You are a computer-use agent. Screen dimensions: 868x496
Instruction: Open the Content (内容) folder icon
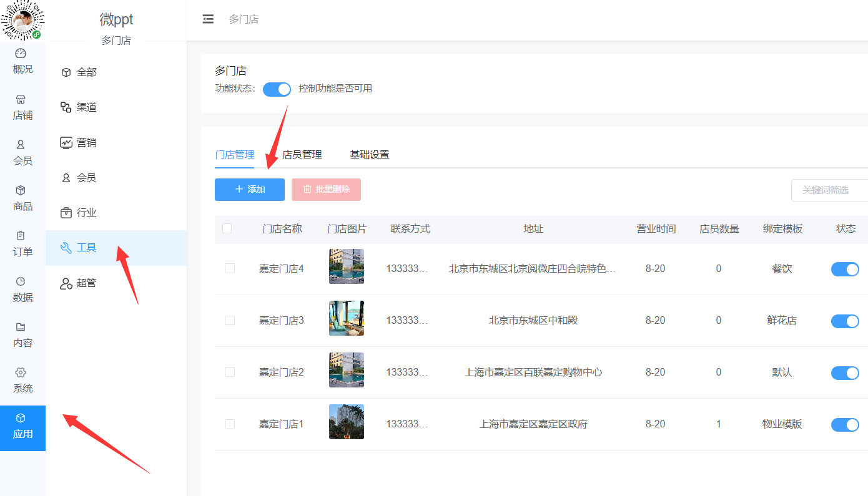click(21, 327)
